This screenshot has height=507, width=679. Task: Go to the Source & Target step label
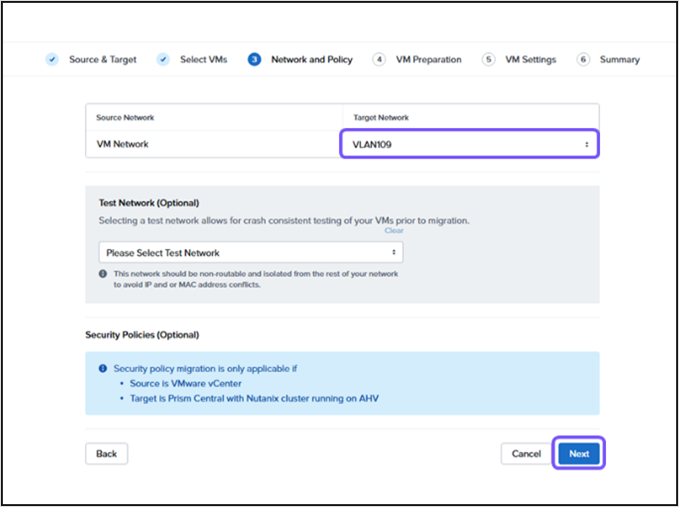102,59
